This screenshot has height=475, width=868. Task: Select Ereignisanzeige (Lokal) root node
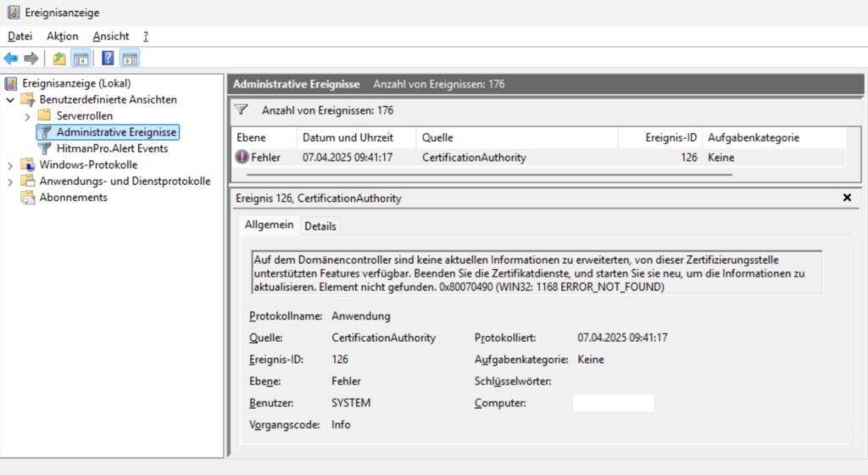pyautogui.click(x=76, y=84)
